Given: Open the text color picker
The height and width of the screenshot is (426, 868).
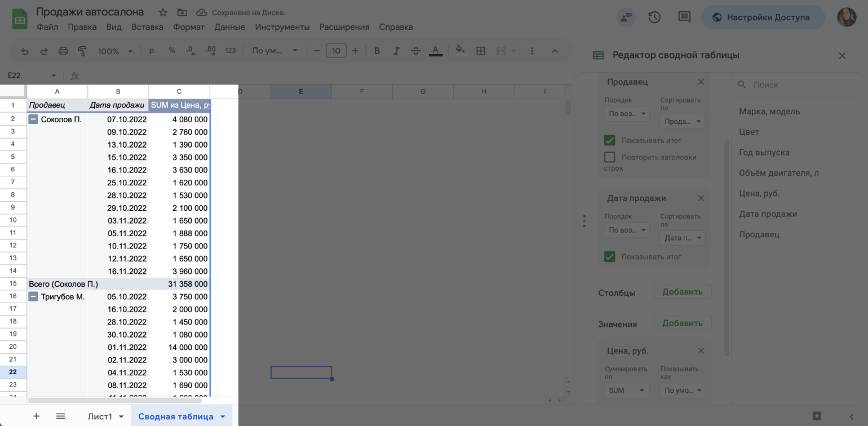Looking at the screenshot, I should coord(435,51).
